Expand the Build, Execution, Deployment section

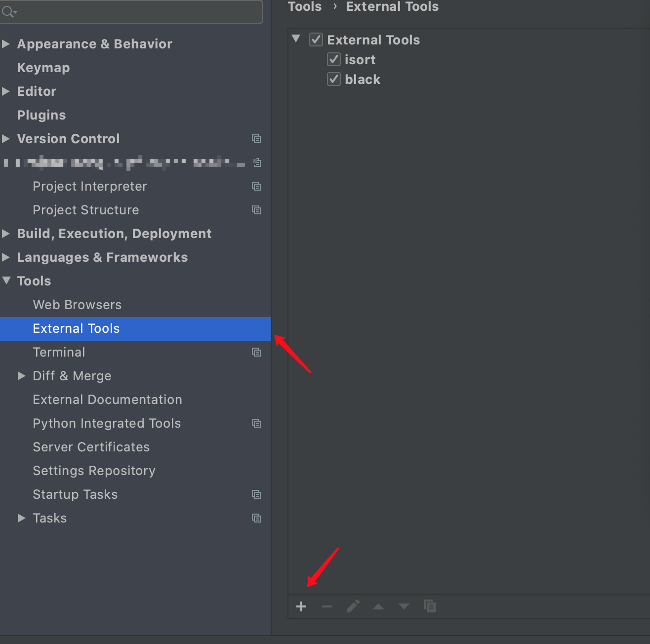coord(6,233)
